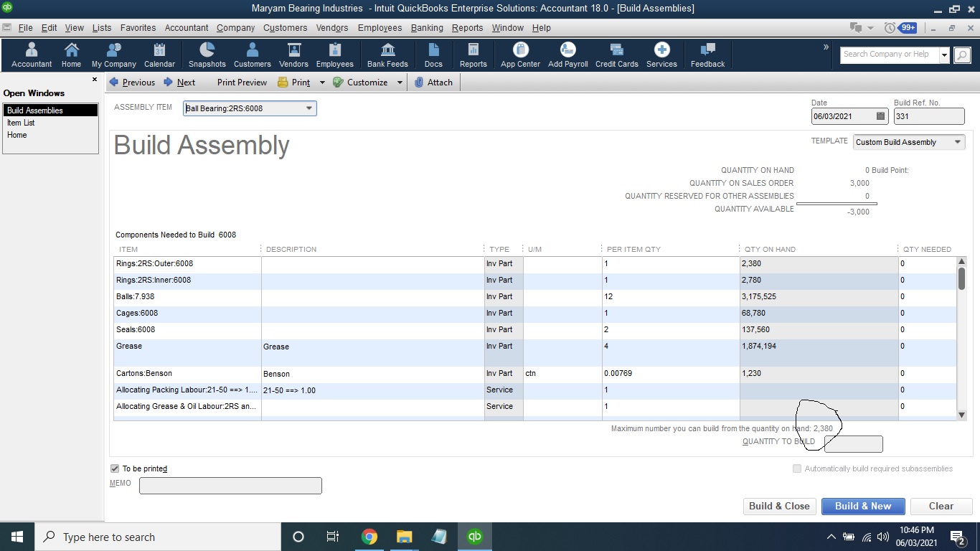Viewport: 980px width, 551px height.
Task: Open the Feedback icon
Action: (x=707, y=55)
